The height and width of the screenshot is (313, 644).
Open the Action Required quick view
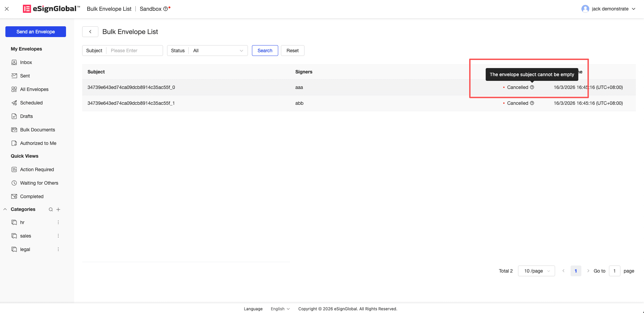(37, 169)
